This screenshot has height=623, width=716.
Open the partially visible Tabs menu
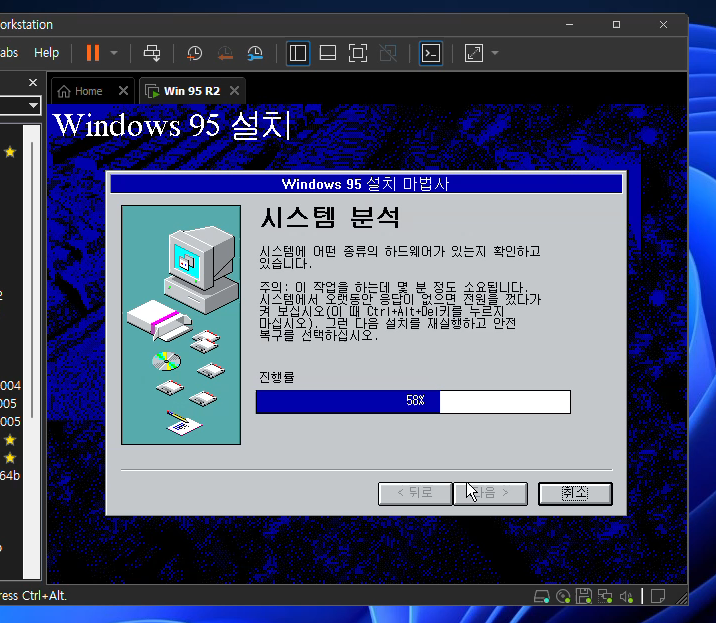9,53
